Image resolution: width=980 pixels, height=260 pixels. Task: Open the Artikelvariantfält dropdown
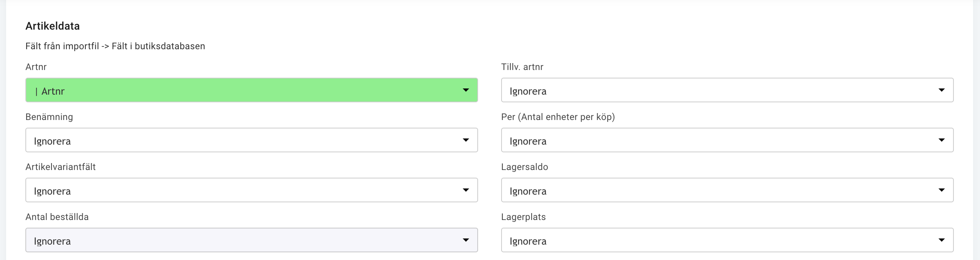point(252,190)
